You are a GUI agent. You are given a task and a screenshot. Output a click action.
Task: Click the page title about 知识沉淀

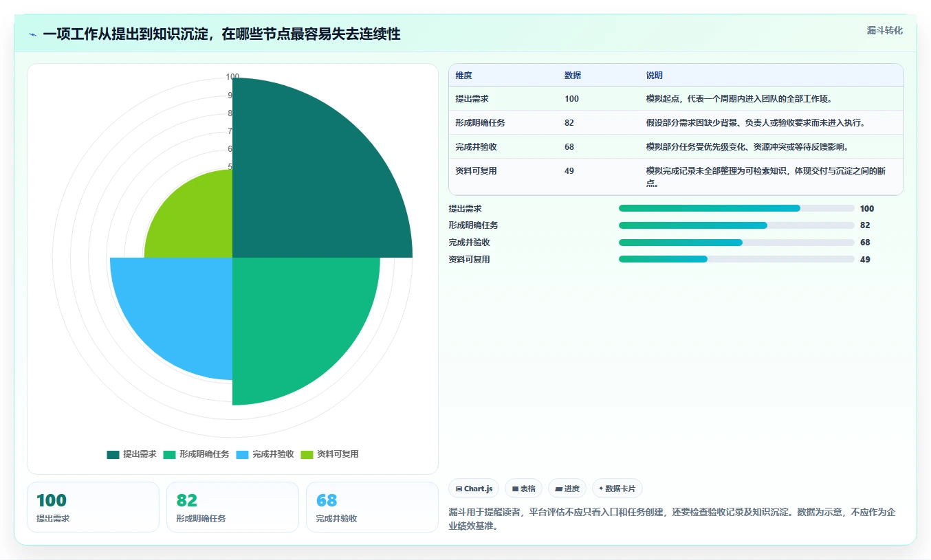click(x=221, y=34)
